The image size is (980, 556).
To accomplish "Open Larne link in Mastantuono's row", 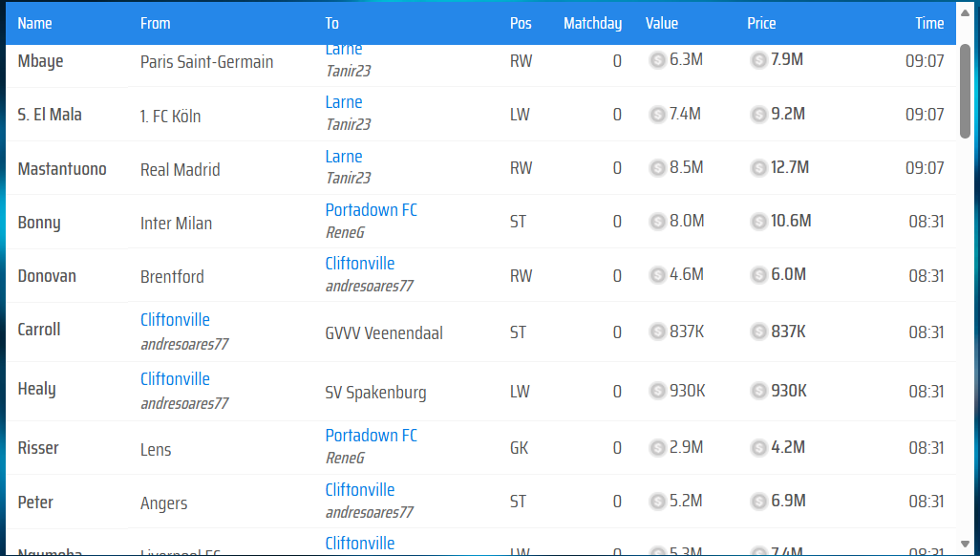I will [x=344, y=157].
